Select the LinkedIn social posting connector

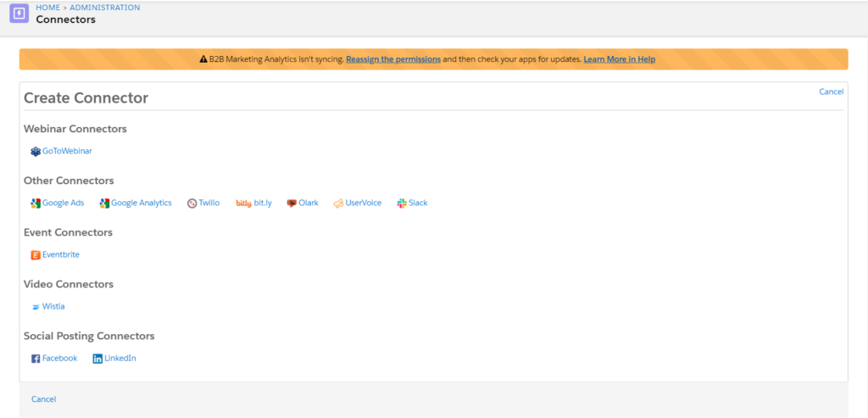click(x=120, y=358)
